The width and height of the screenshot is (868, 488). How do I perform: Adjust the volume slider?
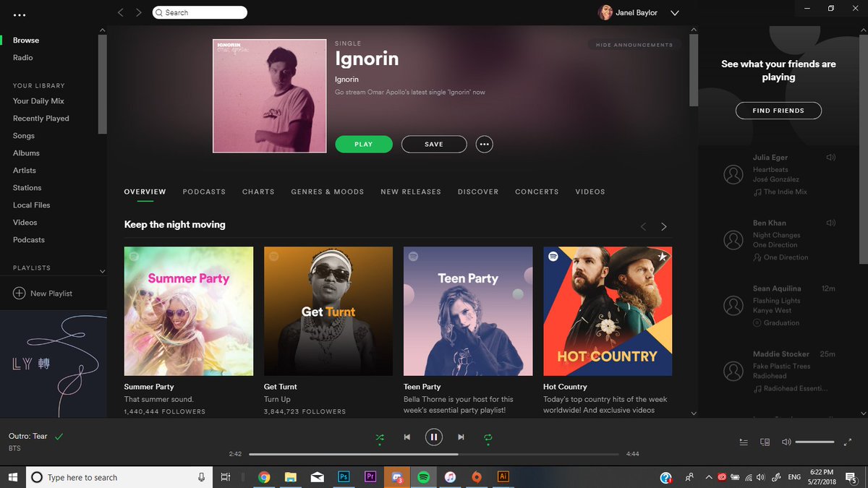click(x=814, y=442)
